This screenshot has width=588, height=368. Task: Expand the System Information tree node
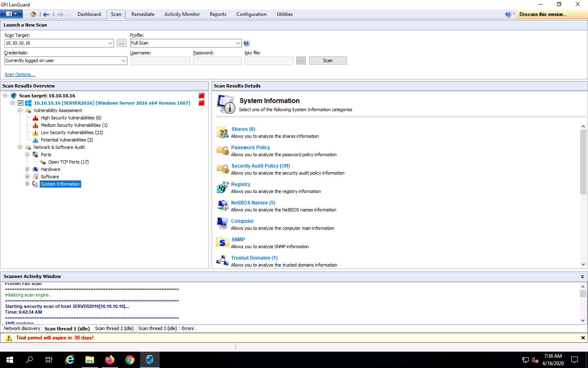[x=27, y=184]
